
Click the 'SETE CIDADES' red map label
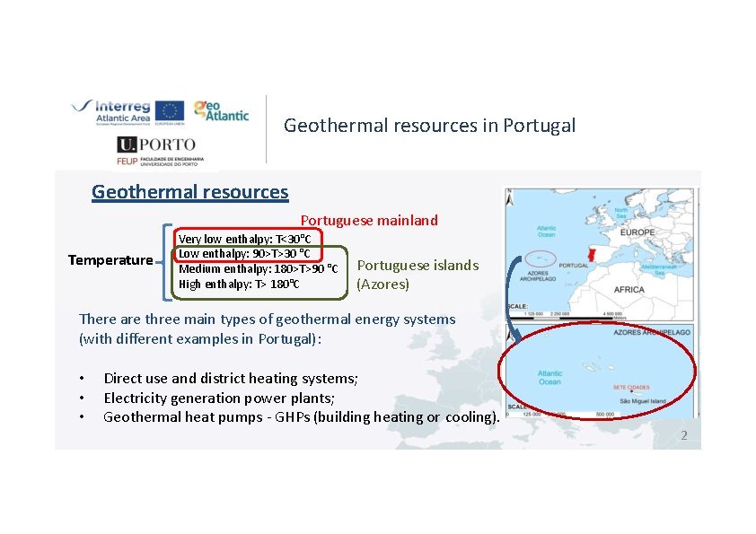631,387
